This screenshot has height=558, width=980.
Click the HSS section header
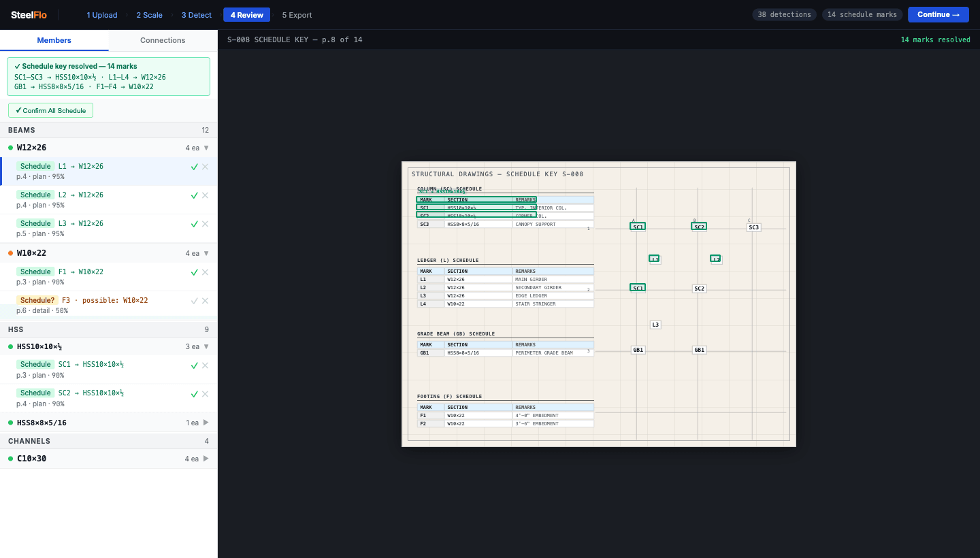tap(109, 329)
